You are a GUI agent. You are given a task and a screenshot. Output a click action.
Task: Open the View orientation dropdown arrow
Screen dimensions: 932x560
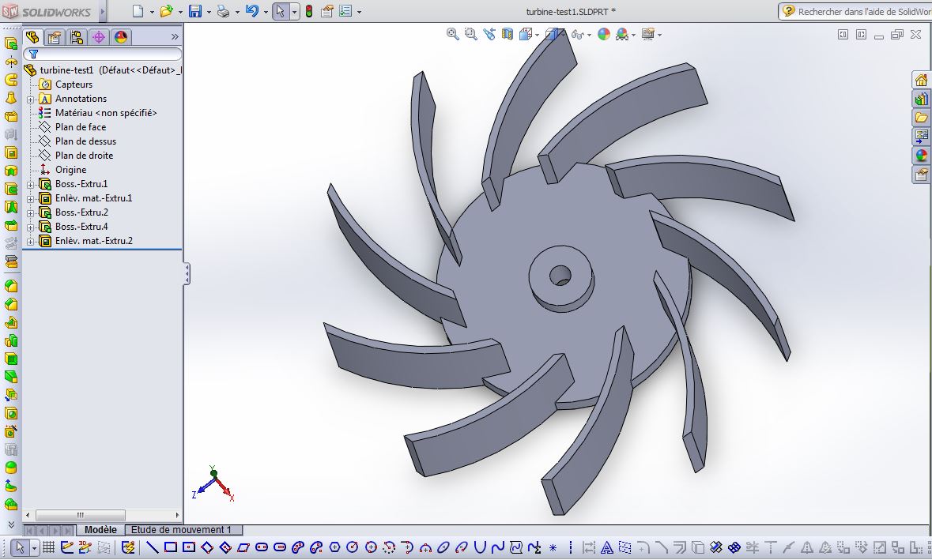tap(539, 34)
